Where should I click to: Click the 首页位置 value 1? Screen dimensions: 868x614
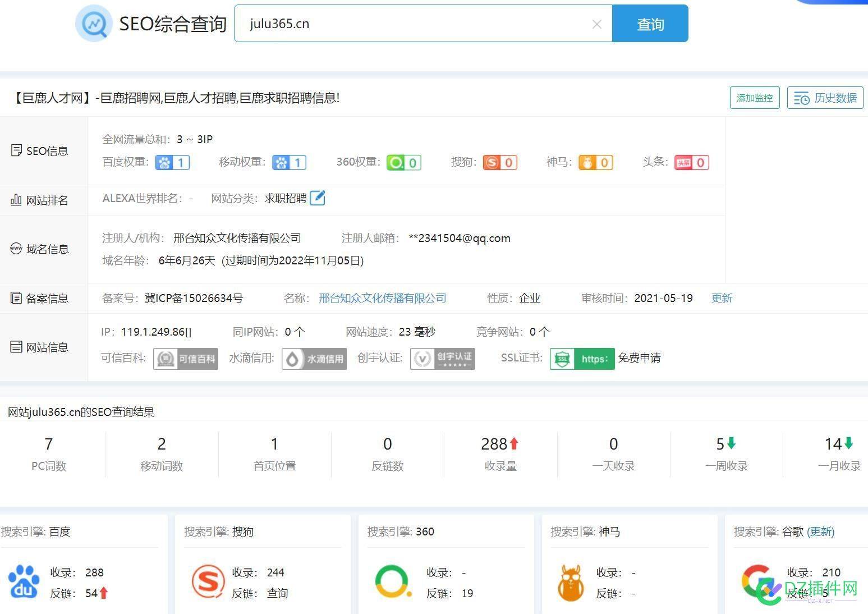pyautogui.click(x=274, y=444)
